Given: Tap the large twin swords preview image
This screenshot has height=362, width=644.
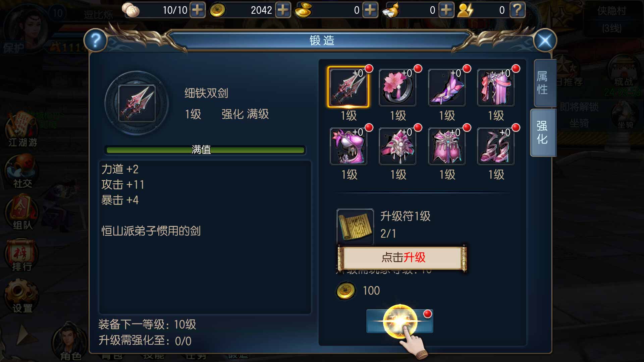Looking at the screenshot, I should click(137, 103).
